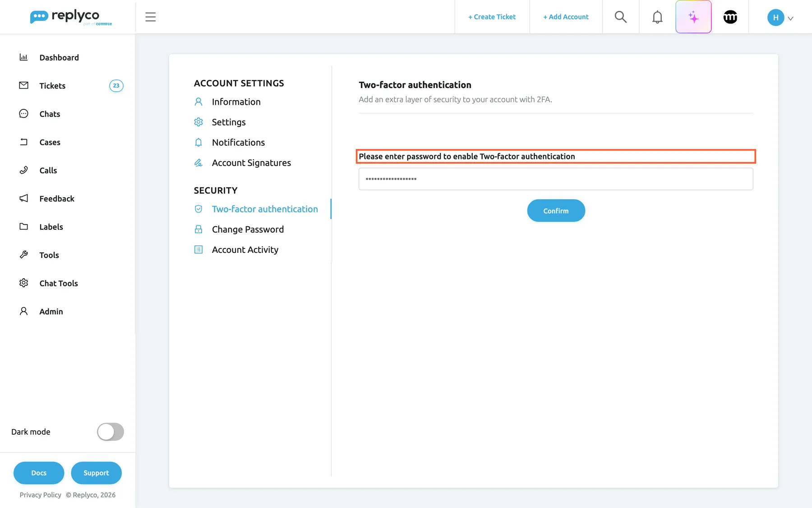This screenshot has width=812, height=508.
Task: Click the Labels folder icon
Action: click(23, 227)
